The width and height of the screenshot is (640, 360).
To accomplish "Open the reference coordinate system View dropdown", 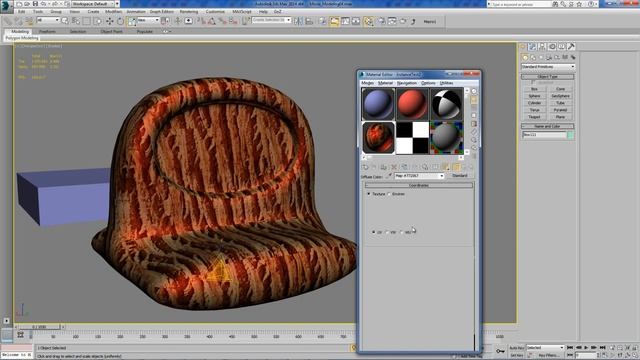I will pos(148,20).
